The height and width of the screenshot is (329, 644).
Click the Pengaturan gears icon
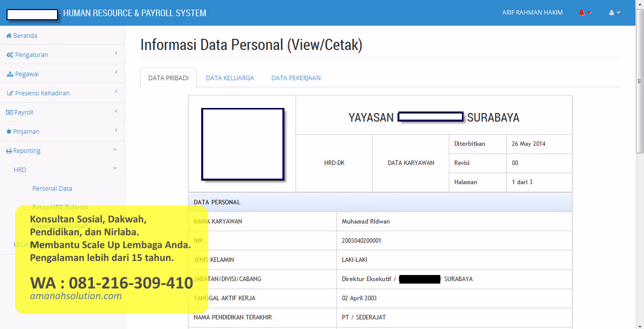pyautogui.click(x=10, y=55)
